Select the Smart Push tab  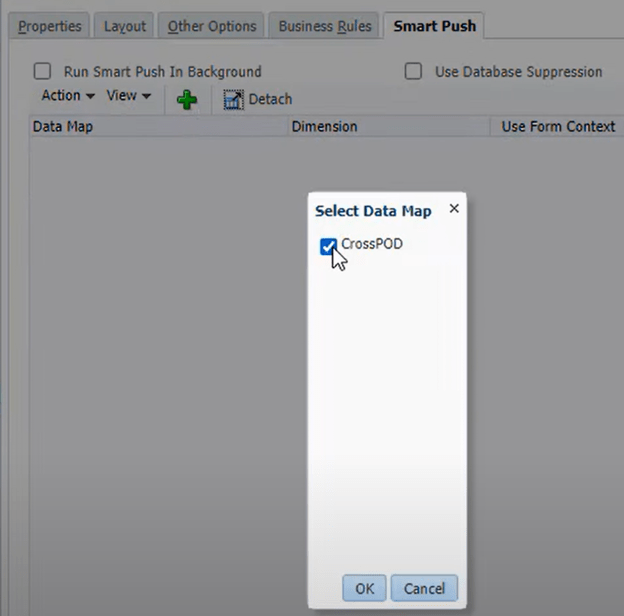[x=434, y=26]
